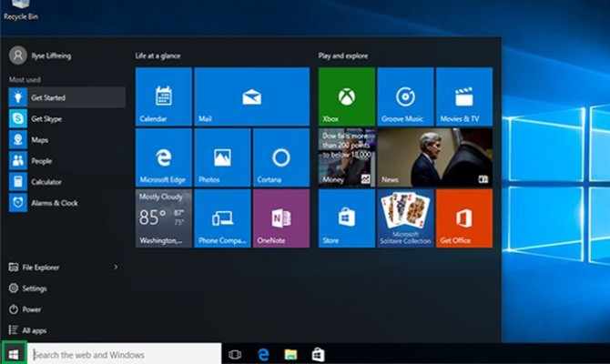Launch the Microsoft Edge tile

[x=163, y=157]
